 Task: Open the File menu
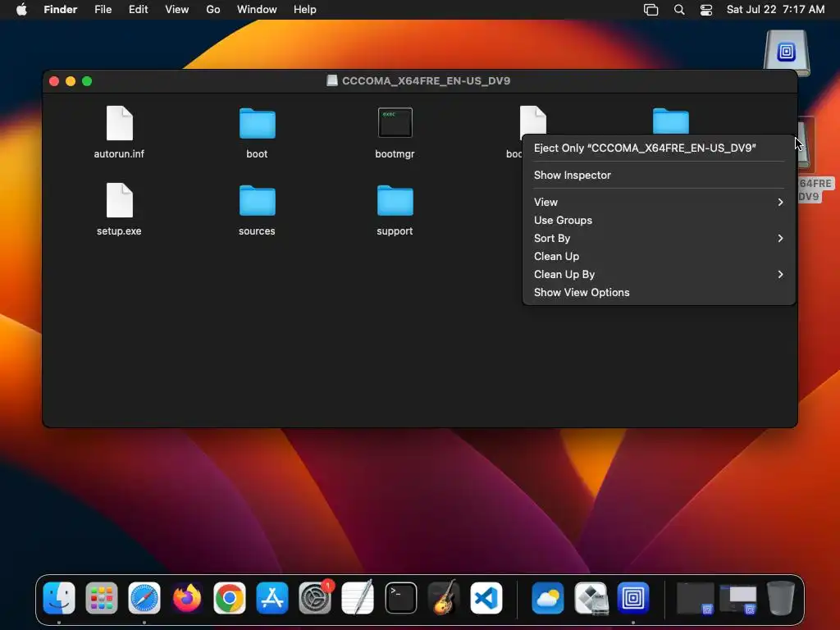tap(103, 10)
